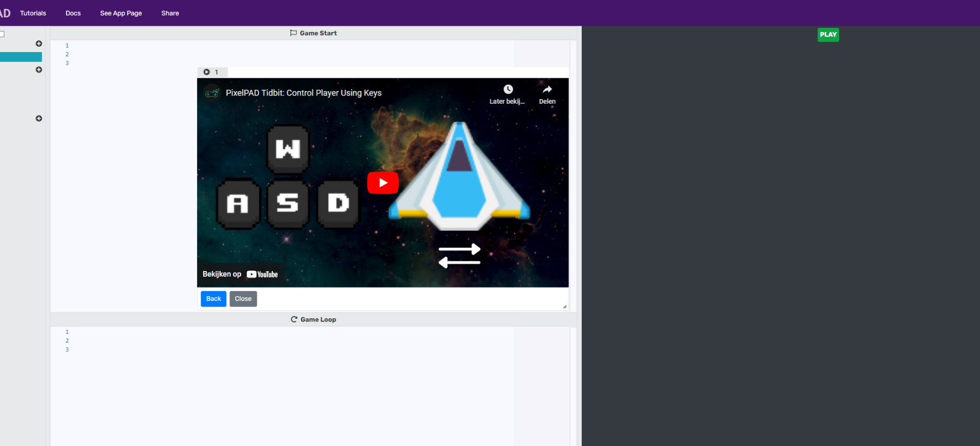980x446 pixels.
Task: Click the Later bekijken clock icon
Action: point(508,89)
